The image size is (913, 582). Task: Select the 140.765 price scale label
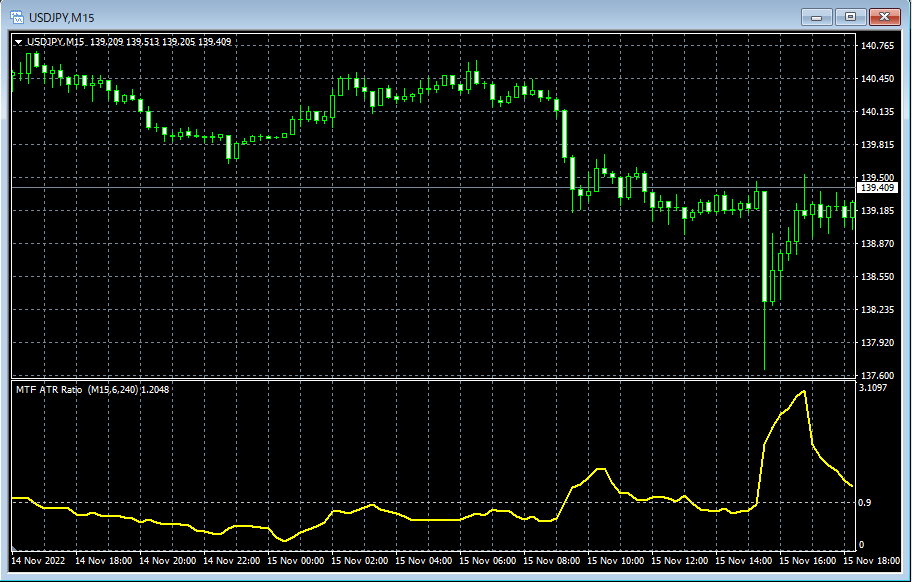coord(877,45)
